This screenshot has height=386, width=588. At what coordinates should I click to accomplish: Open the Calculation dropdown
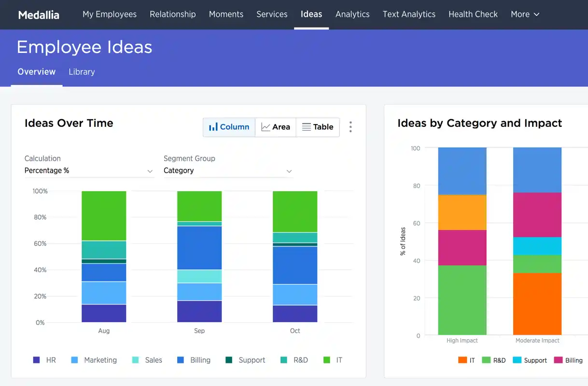click(x=89, y=171)
